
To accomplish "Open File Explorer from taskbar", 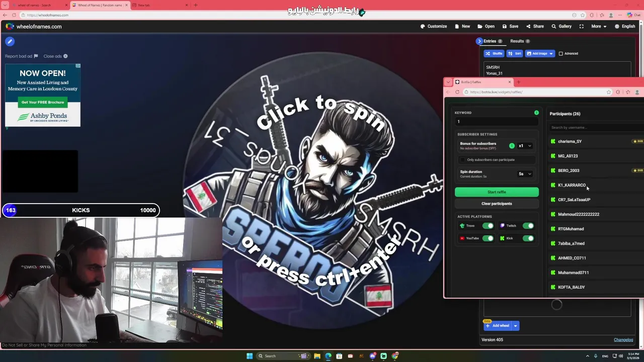I will coord(317,356).
